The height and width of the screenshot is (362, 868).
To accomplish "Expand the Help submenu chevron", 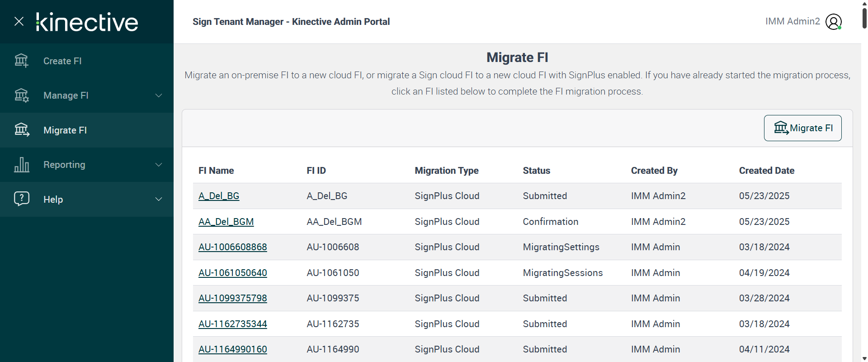I will click(x=159, y=199).
